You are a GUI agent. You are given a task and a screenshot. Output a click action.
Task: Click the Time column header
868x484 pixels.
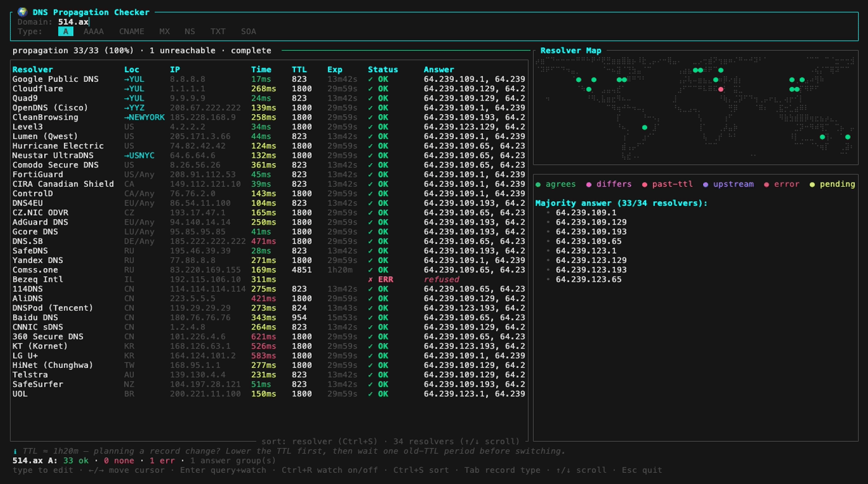261,69
